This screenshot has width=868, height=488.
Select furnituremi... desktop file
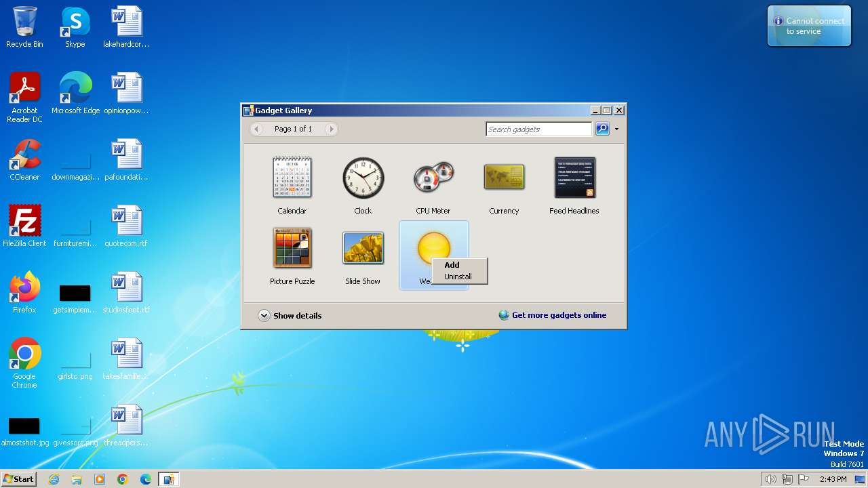pyautogui.click(x=75, y=231)
